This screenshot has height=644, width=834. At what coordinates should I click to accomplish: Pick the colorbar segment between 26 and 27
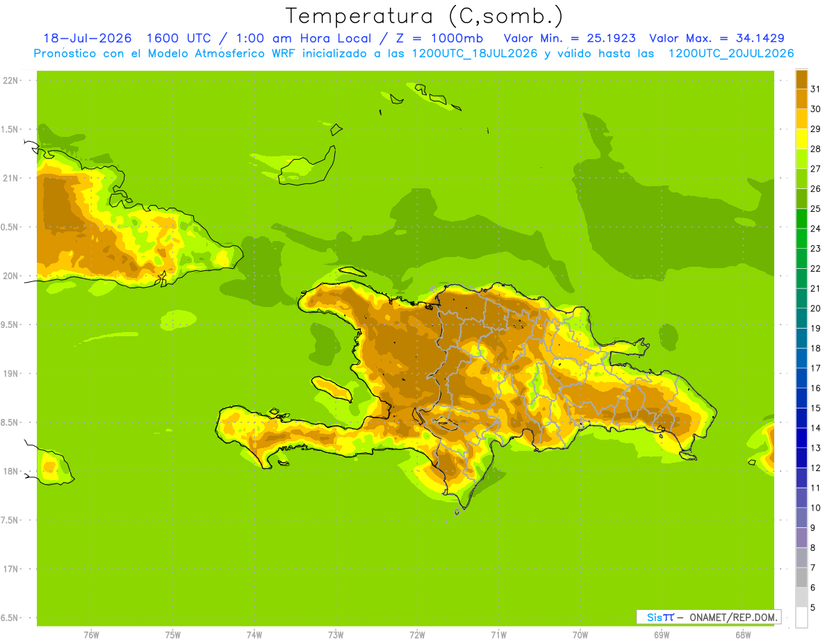801,179
